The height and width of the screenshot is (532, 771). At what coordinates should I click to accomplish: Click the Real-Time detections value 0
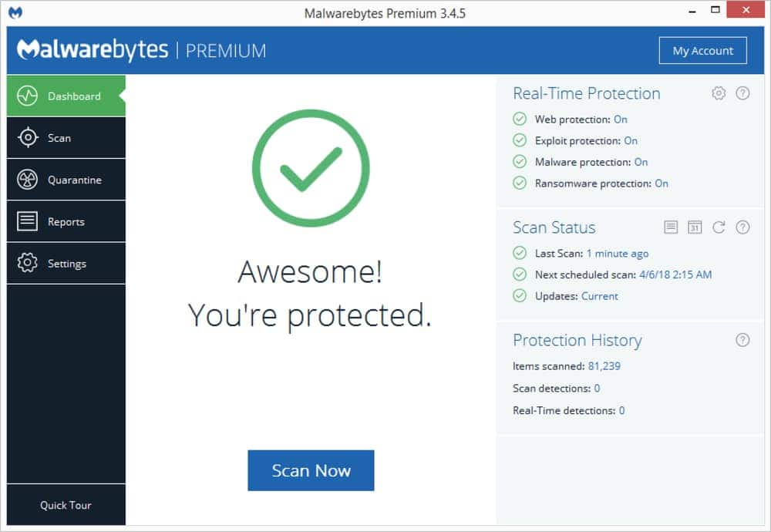[x=622, y=410]
